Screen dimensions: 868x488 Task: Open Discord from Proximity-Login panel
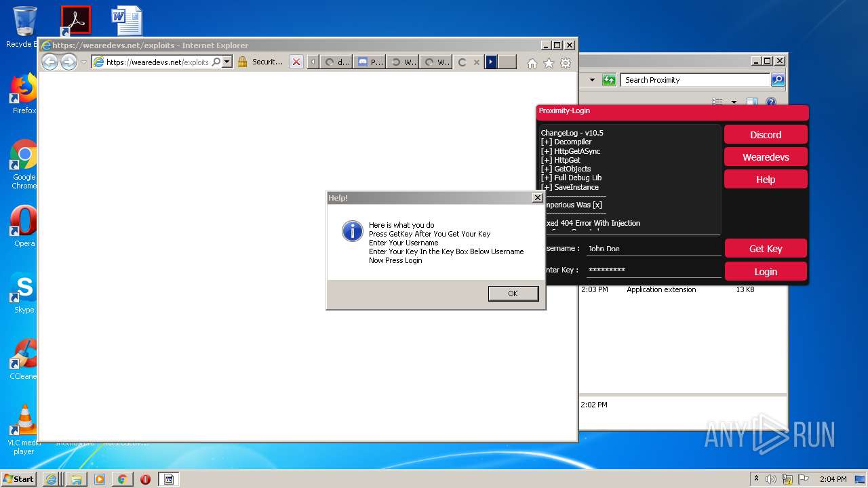pyautogui.click(x=766, y=134)
